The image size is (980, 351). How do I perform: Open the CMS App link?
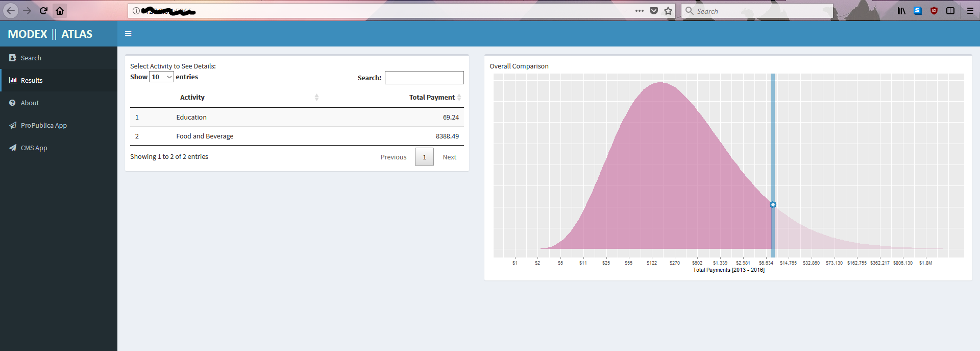(34, 148)
